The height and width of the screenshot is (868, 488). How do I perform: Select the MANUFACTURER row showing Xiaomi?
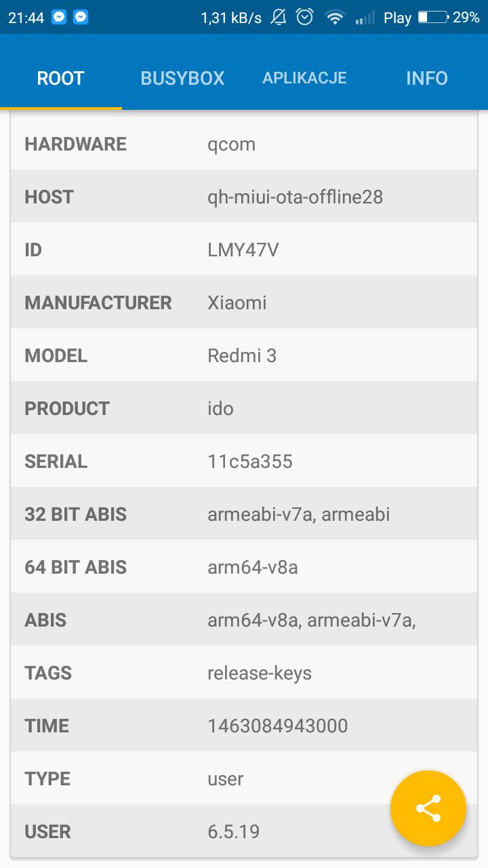pyautogui.click(x=237, y=303)
